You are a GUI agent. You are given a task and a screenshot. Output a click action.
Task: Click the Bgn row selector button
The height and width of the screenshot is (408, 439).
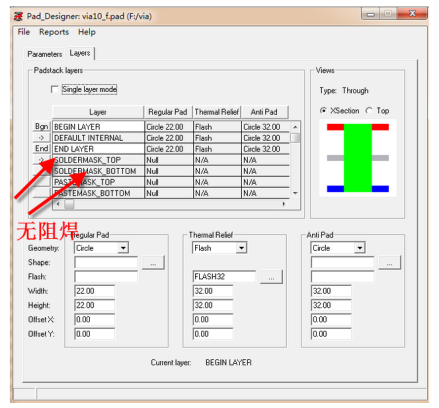pos(42,127)
